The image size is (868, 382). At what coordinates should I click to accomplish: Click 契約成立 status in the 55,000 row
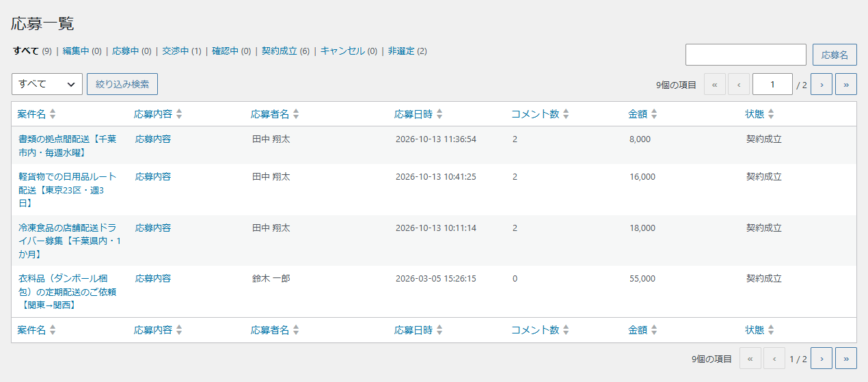point(764,278)
